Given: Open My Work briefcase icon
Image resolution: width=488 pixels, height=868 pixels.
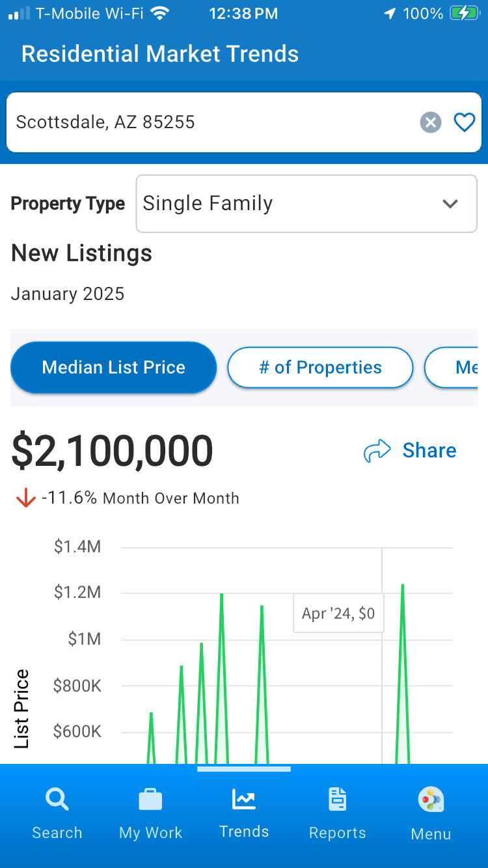Looking at the screenshot, I should pos(150,799).
